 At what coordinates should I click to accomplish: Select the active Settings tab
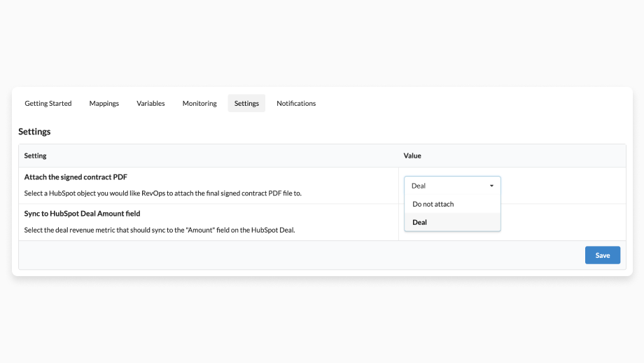coord(246,104)
